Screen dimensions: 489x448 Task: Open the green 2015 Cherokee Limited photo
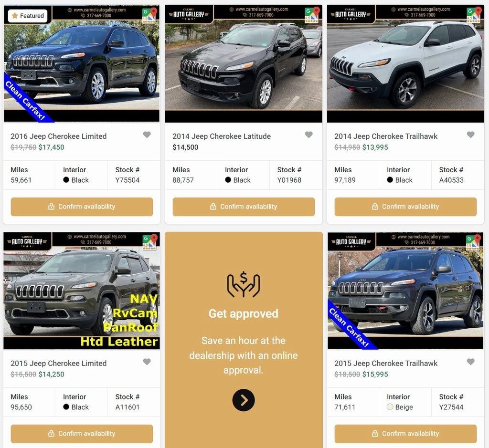(x=82, y=291)
